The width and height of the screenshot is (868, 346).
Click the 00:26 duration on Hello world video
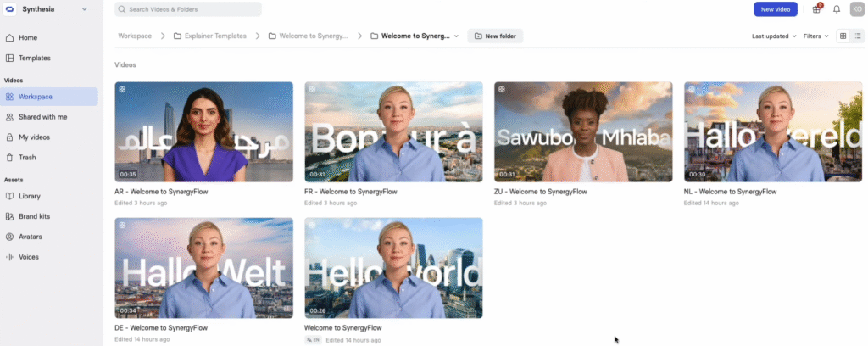point(318,310)
